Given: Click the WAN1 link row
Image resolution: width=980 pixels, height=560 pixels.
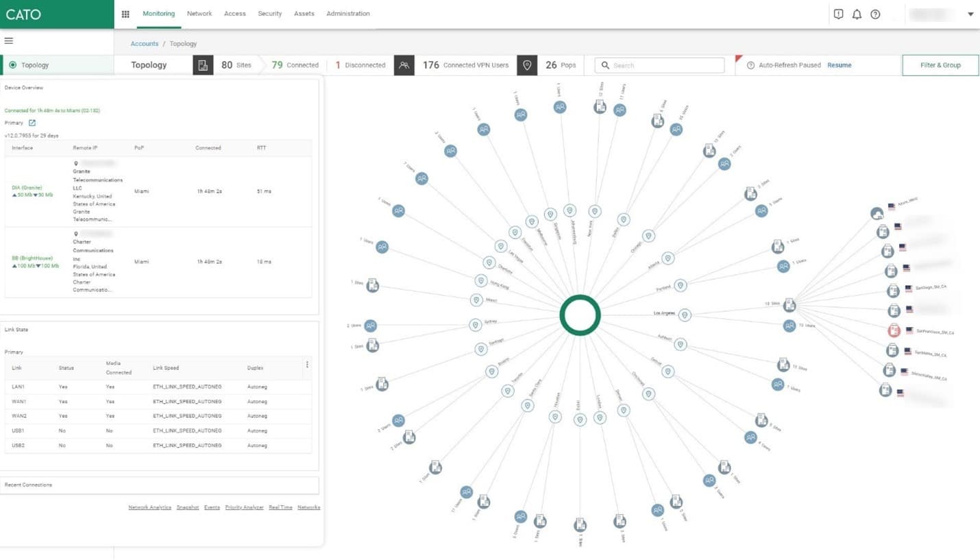Looking at the screenshot, I should pos(158,402).
